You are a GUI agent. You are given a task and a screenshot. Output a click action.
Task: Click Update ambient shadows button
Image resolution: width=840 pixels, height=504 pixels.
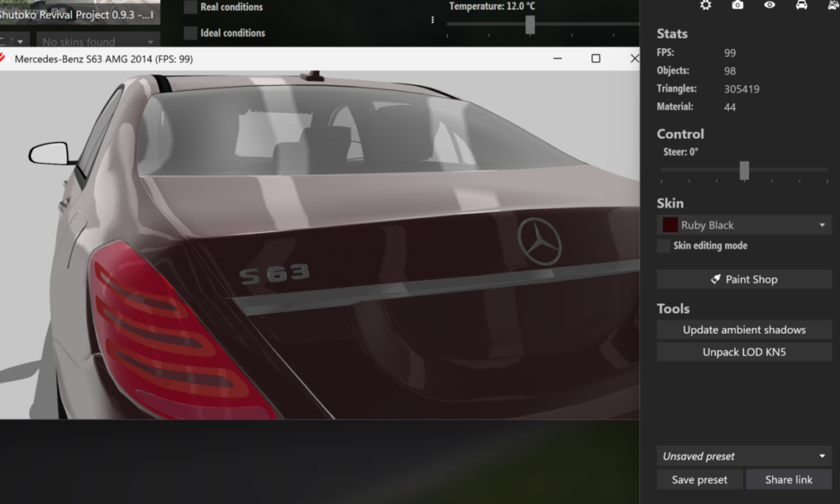(744, 329)
